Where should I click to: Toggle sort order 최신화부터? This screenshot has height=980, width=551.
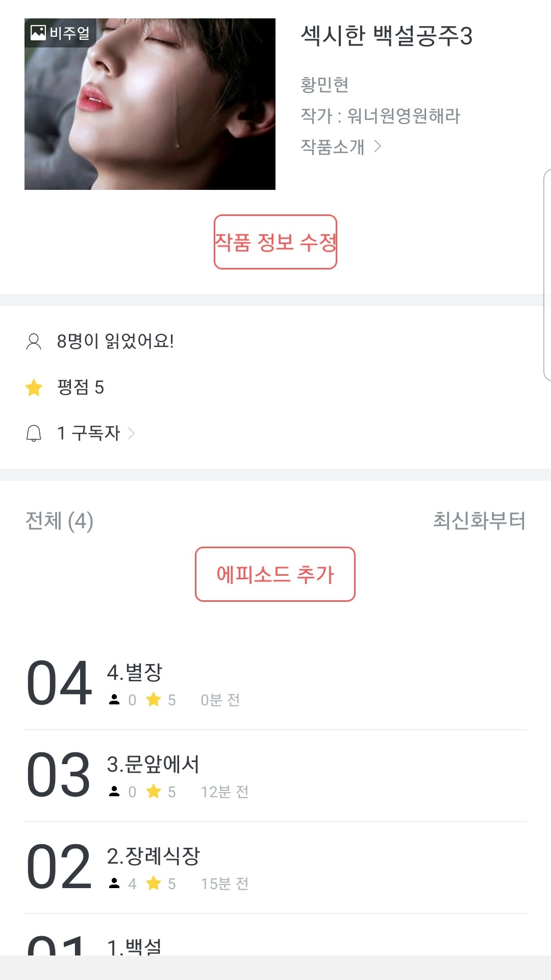tap(479, 521)
